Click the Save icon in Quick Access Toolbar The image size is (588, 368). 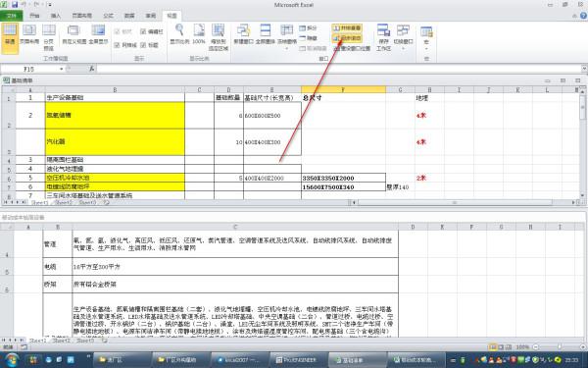coord(15,5)
